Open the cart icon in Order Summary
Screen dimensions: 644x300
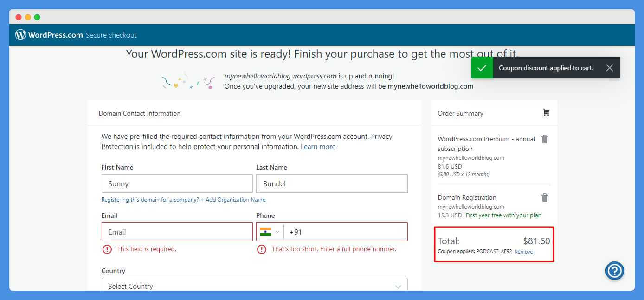coord(546,112)
